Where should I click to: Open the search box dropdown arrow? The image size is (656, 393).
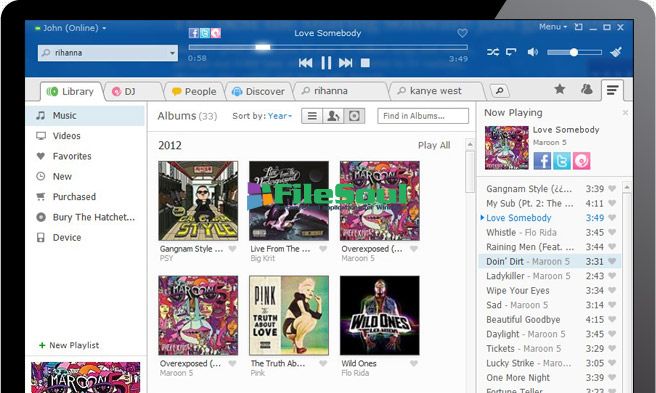click(x=172, y=53)
